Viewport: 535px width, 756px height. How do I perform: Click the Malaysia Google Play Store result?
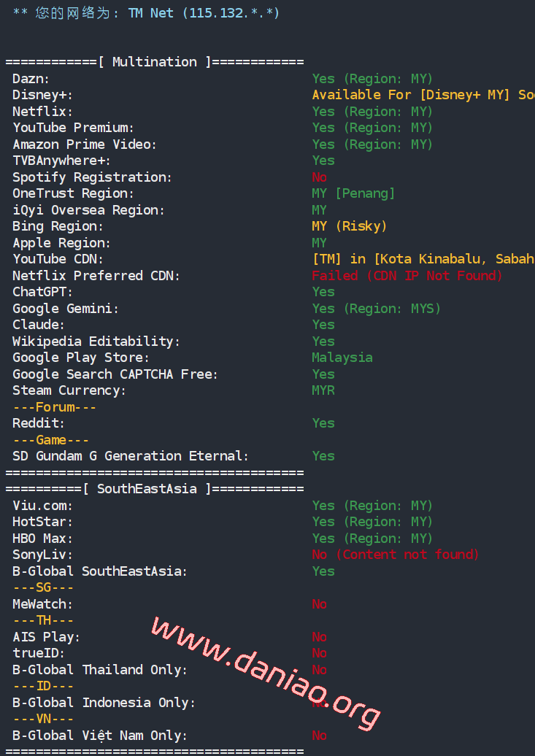tap(342, 358)
